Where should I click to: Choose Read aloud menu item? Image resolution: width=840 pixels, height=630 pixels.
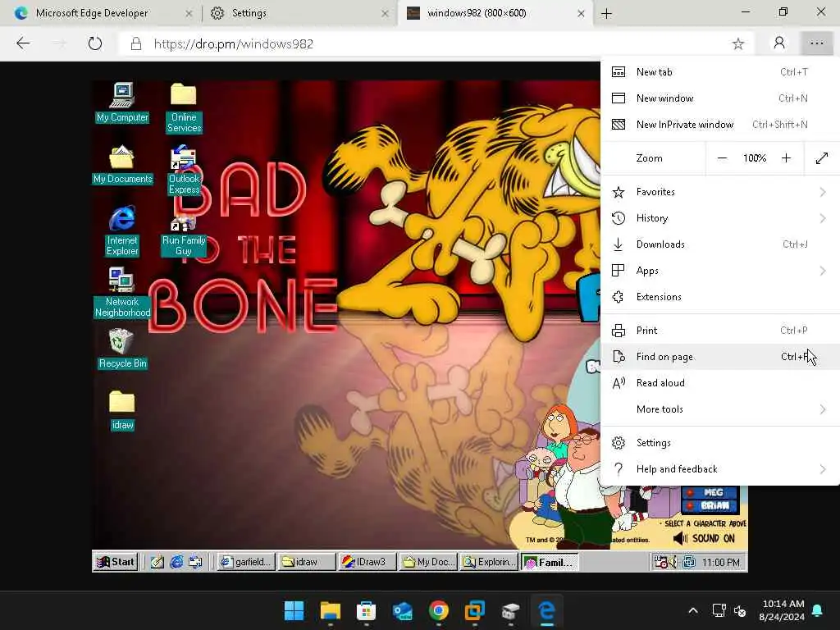(720, 383)
